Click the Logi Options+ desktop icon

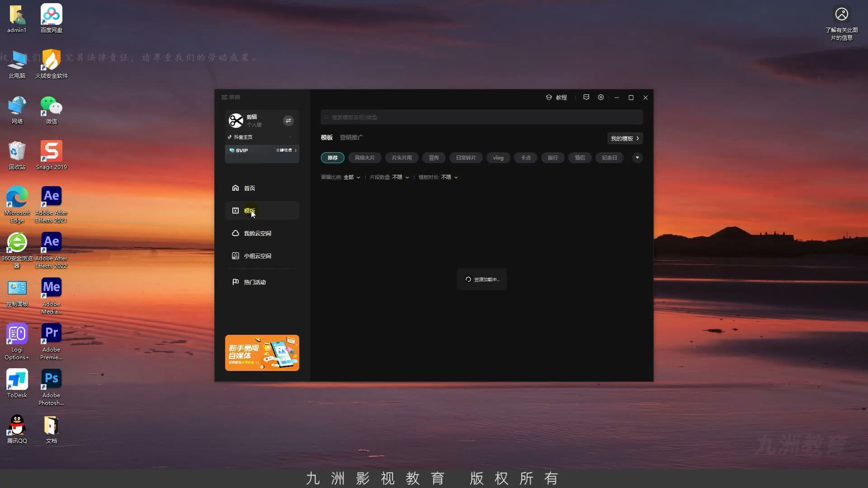[17, 342]
